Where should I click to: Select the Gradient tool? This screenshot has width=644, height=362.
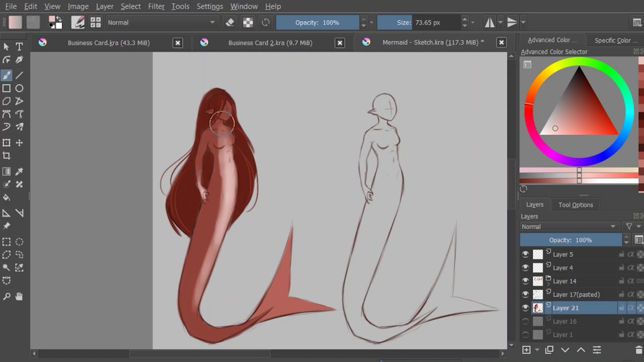[7, 172]
